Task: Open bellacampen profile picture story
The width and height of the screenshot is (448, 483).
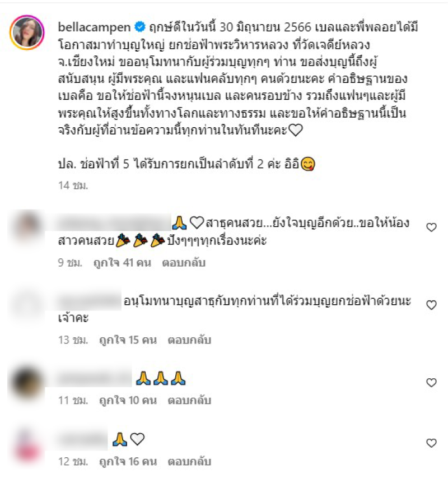Action: (27, 32)
